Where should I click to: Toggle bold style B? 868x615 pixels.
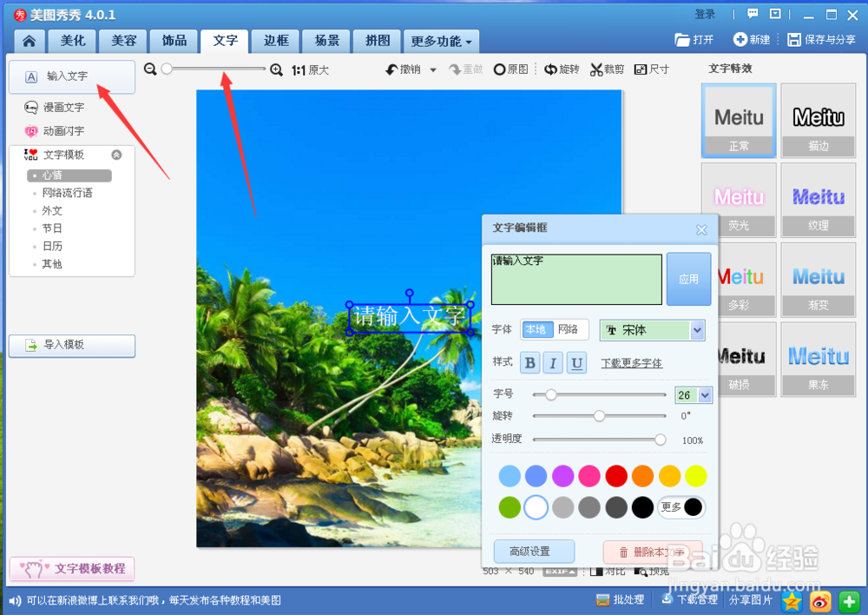click(529, 363)
